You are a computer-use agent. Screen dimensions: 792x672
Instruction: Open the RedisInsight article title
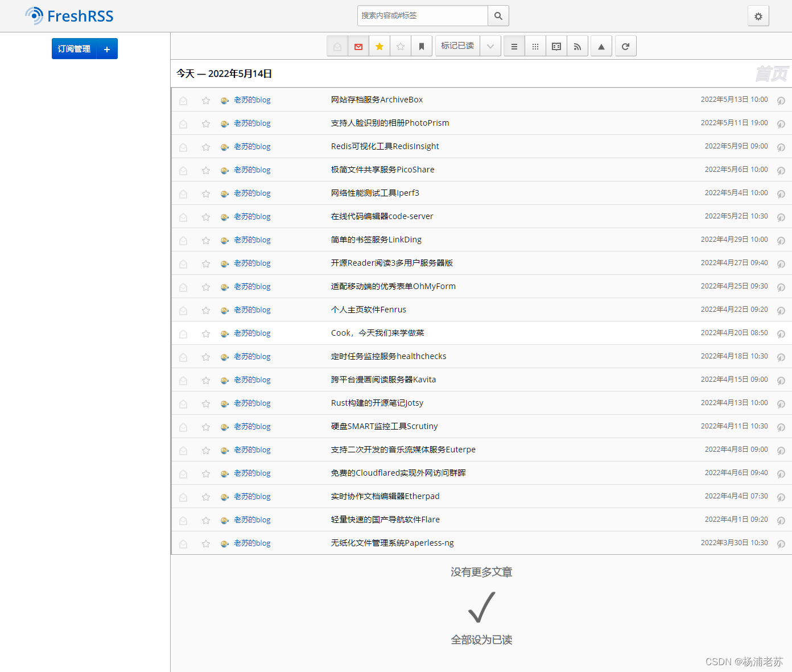(x=385, y=146)
